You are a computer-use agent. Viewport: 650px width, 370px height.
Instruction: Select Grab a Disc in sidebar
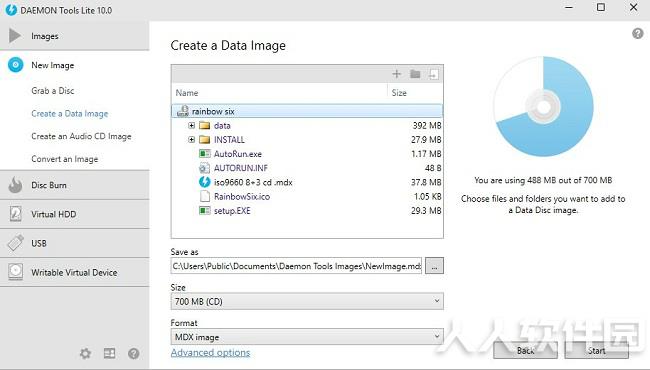coord(53,91)
